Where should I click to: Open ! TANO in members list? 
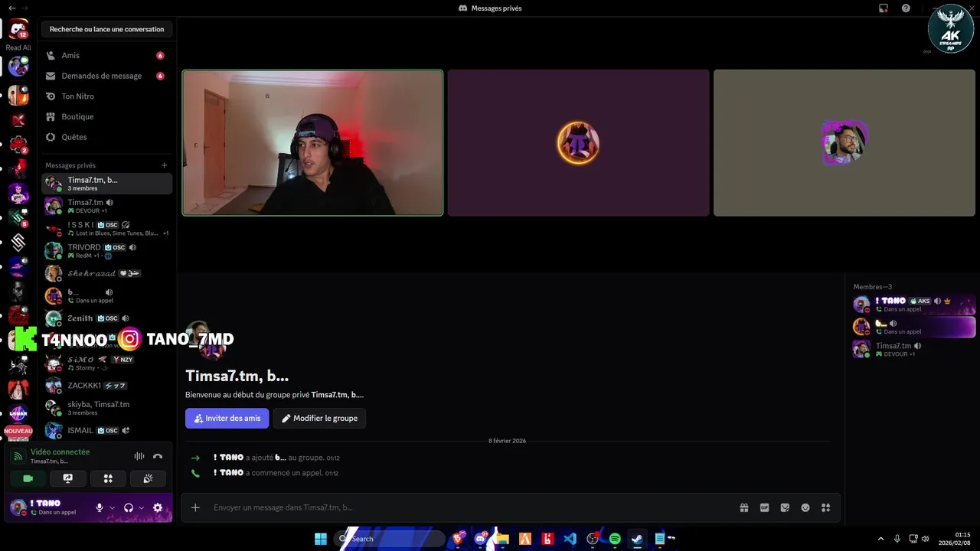[913, 305]
